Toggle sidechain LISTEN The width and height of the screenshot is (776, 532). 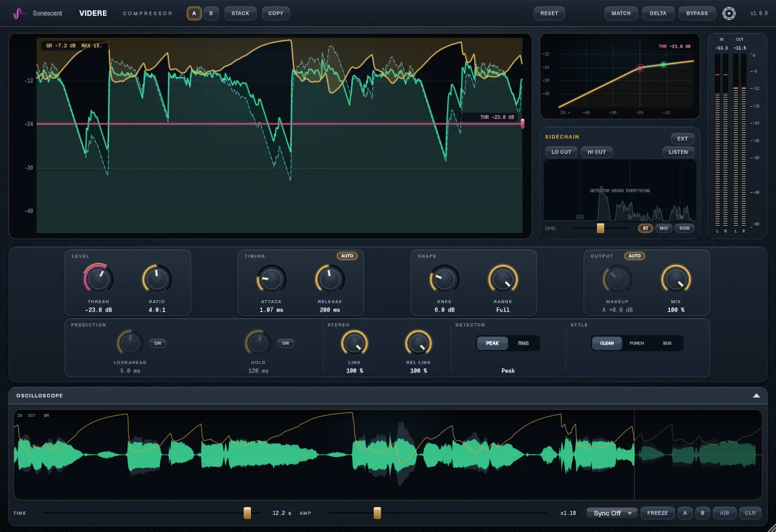(678, 152)
